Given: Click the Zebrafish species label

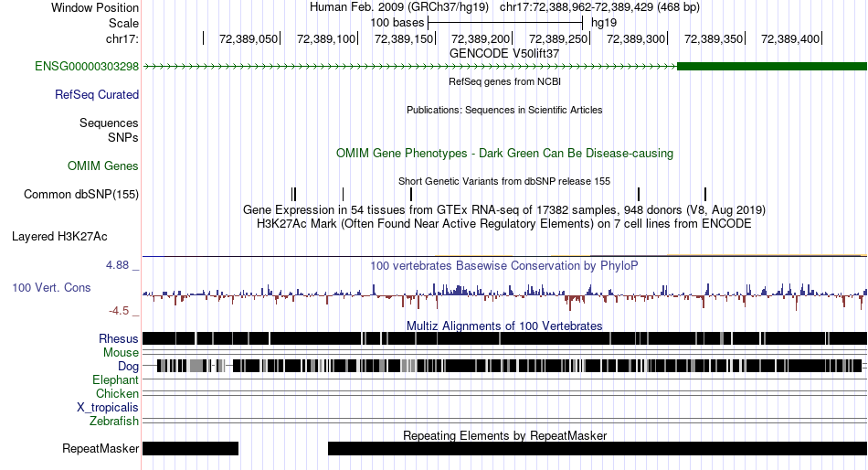Looking at the screenshot, I should click(114, 422).
